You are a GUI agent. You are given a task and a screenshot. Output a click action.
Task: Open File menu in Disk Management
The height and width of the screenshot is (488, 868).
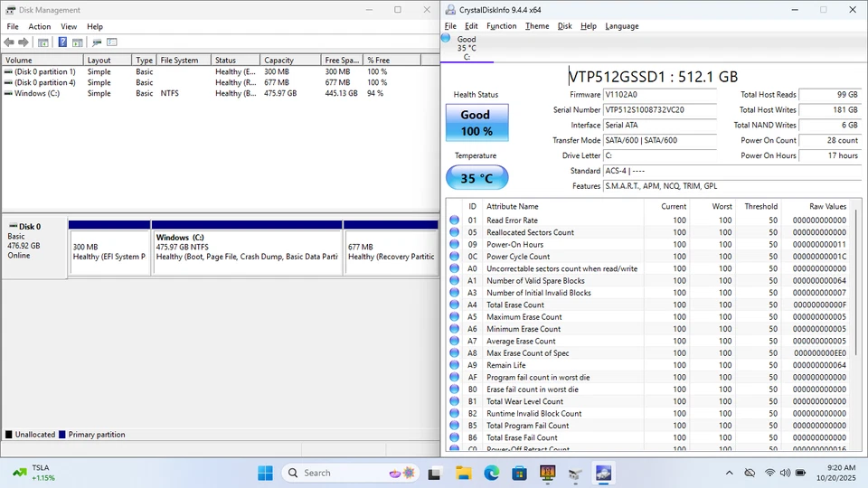(x=13, y=26)
